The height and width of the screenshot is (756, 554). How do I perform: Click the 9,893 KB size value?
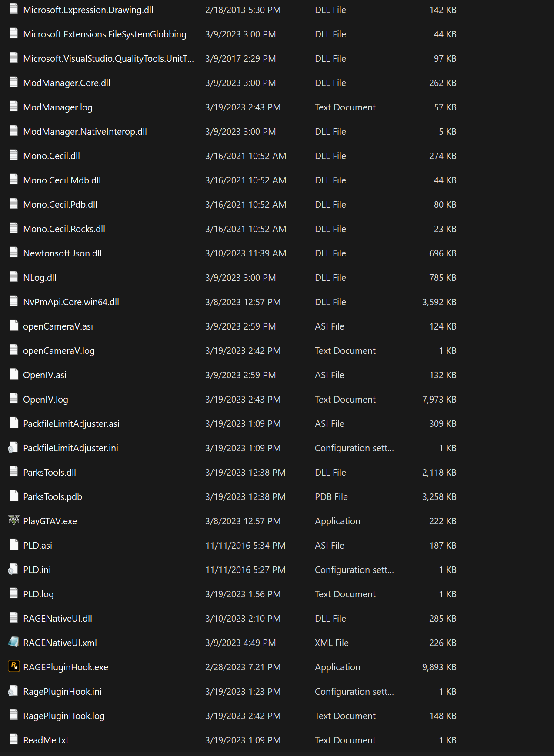pyautogui.click(x=439, y=667)
